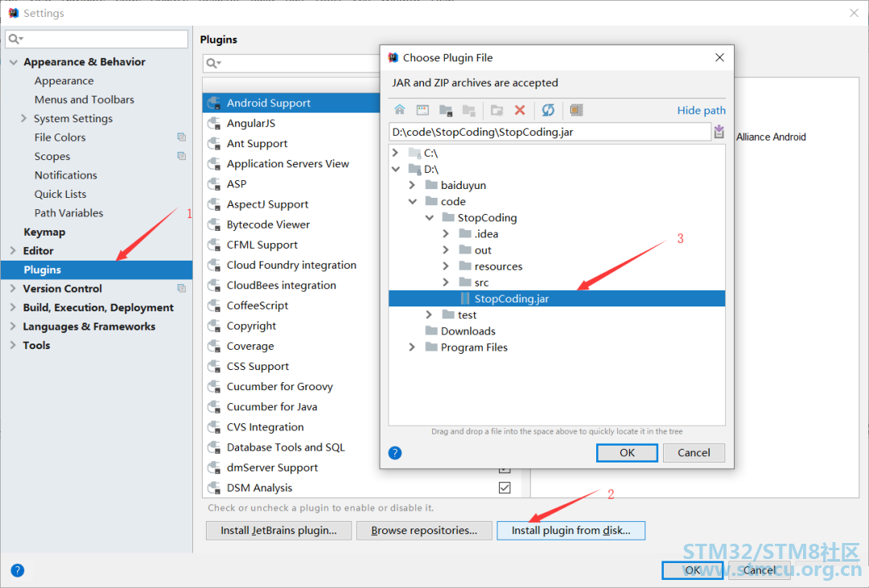This screenshot has width=869, height=588.
Task: Expand the C:\ drive node
Action: point(395,153)
